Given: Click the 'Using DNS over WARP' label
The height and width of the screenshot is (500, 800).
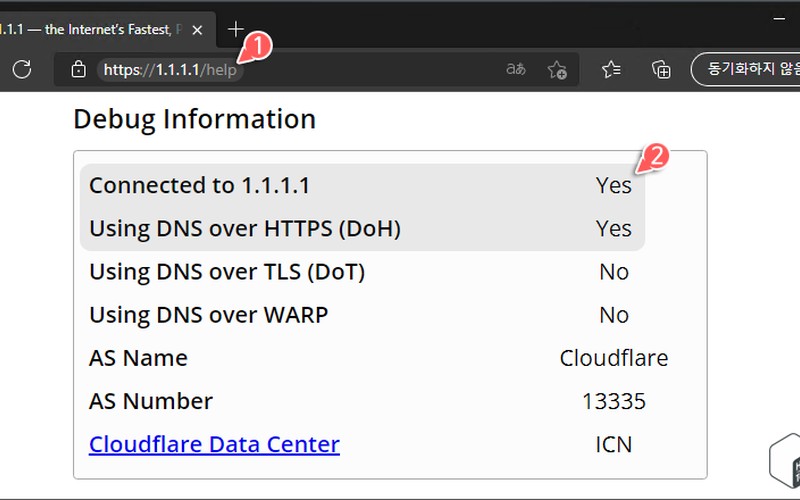Looking at the screenshot, I should (x=209, y=315).
